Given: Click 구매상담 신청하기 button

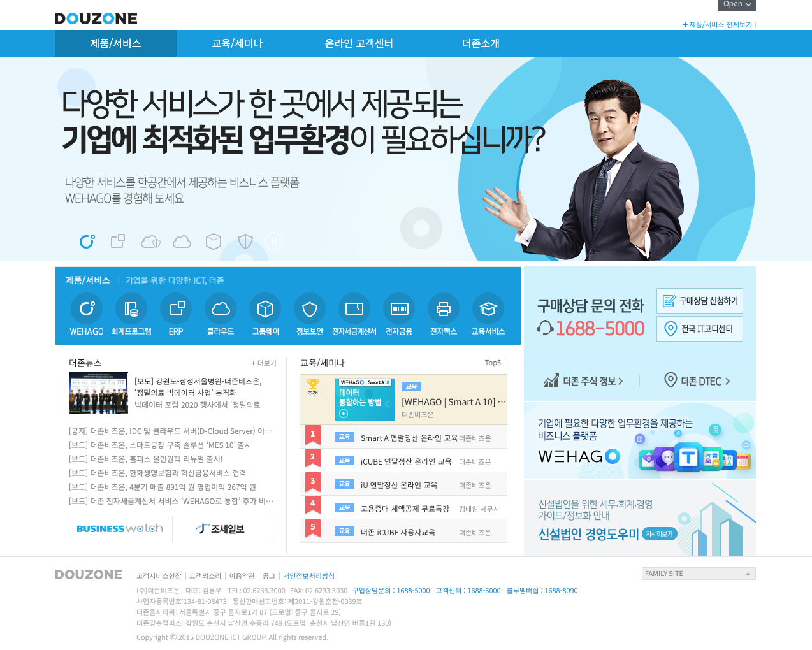Looking at the screenshot, I should click(700, 301).
